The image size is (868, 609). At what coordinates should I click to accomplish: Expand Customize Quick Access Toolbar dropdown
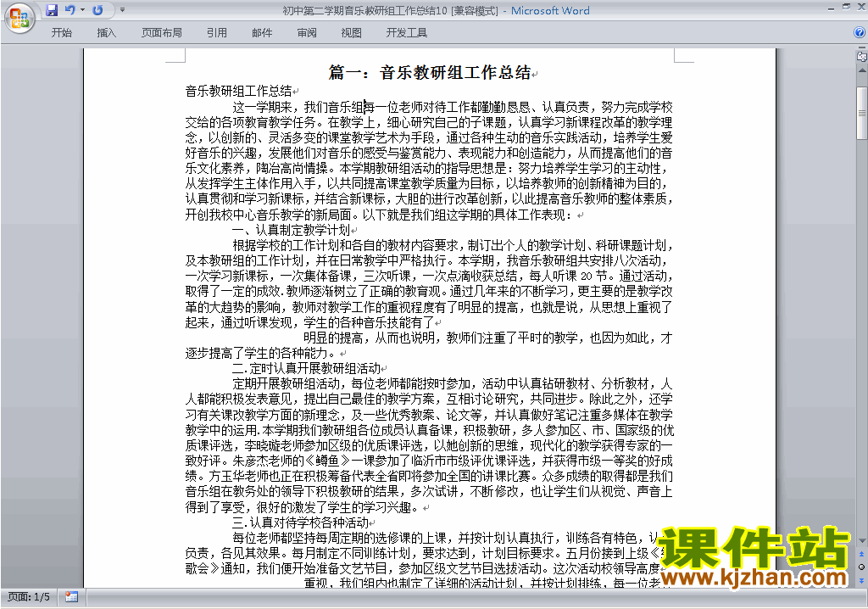point(122,10)
